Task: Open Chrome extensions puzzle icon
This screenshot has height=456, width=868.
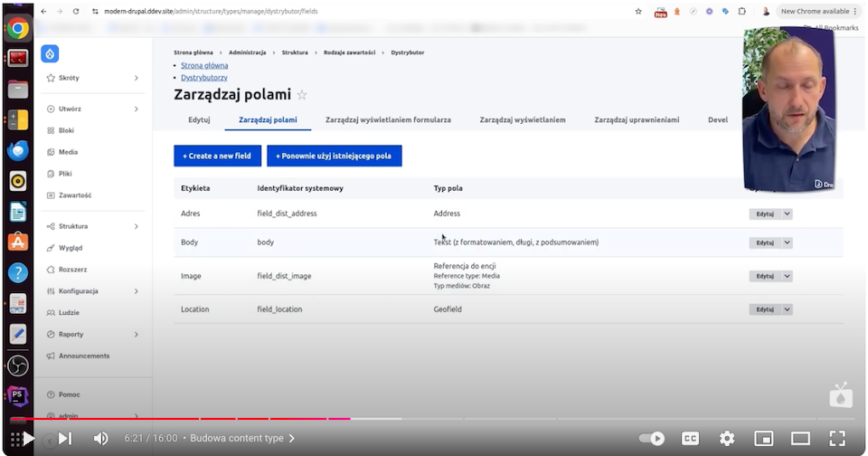Action: click(741, 11)
